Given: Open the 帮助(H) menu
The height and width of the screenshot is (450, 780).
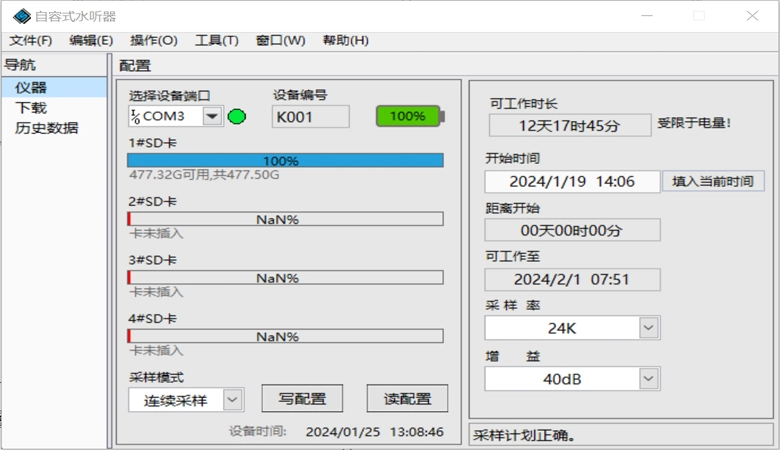Looking at the screenshot, I should point(345,40).
